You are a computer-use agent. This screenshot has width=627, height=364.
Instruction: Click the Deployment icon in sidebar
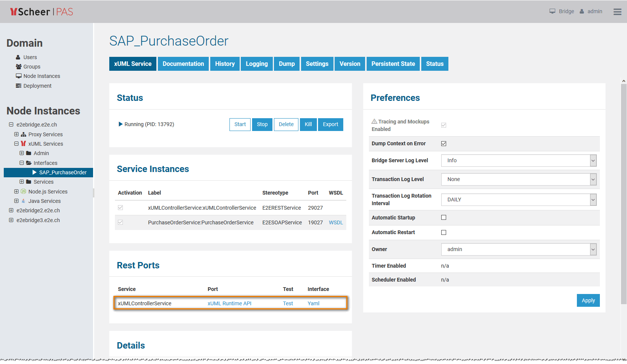click(18, 86)
